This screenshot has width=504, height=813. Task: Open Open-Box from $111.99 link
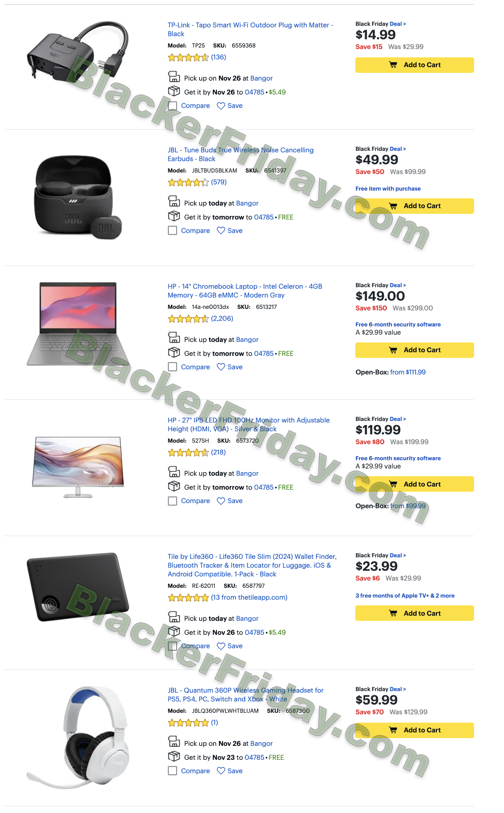tap(408, 372)
